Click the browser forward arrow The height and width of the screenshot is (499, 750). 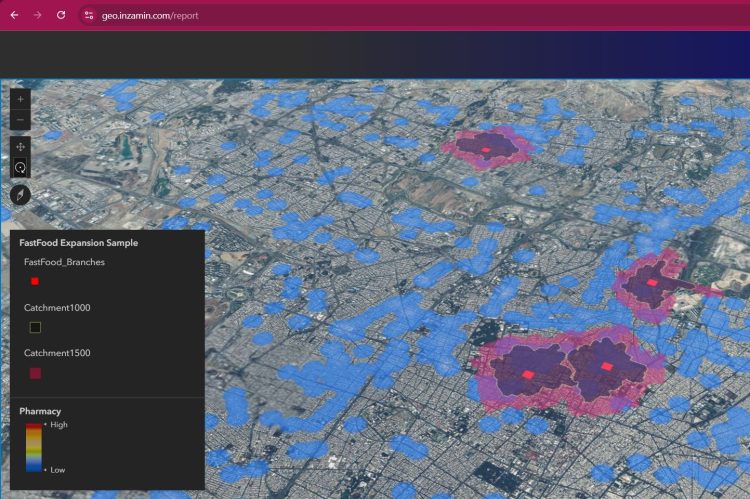click(37, 15)
